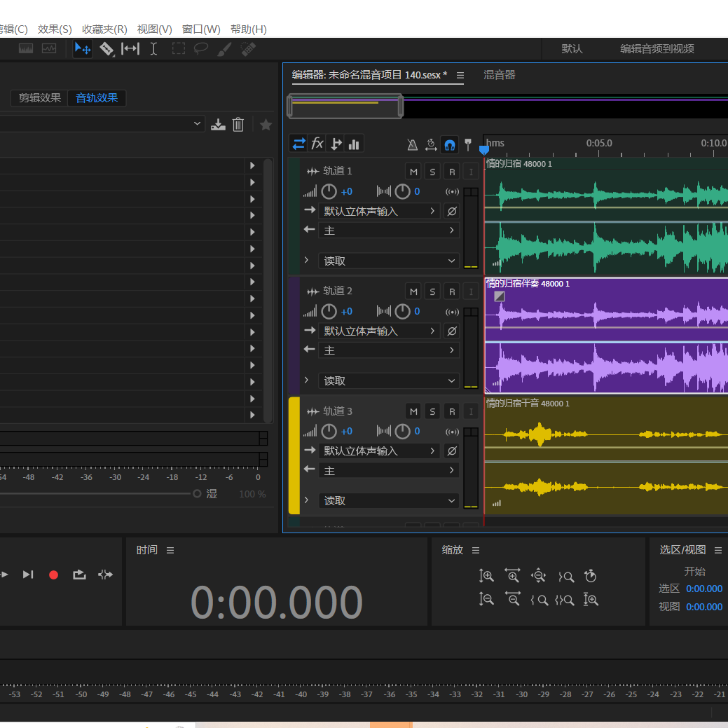Choose the 默认 workspace

(x=572, y=49)
